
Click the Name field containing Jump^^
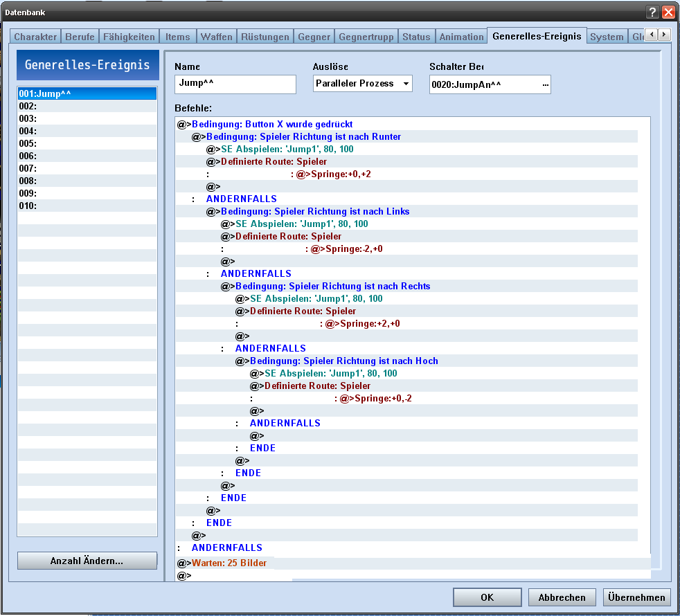point(235,84)
